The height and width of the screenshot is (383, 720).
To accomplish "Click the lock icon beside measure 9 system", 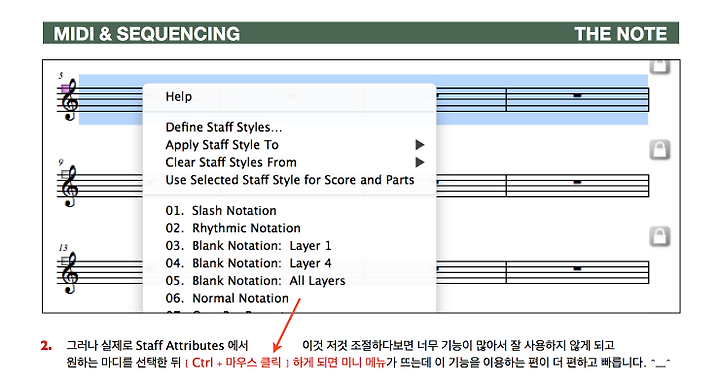I will click(x=660, y=149).
